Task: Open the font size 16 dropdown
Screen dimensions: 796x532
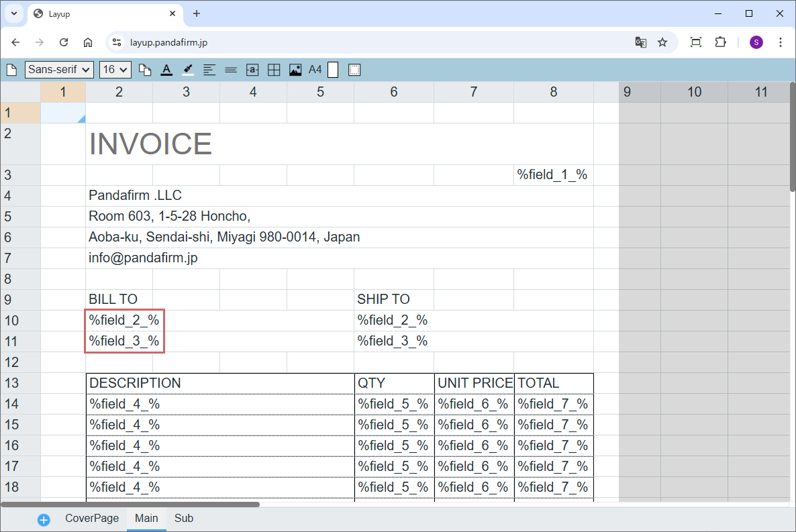Action: pos(116,70)
